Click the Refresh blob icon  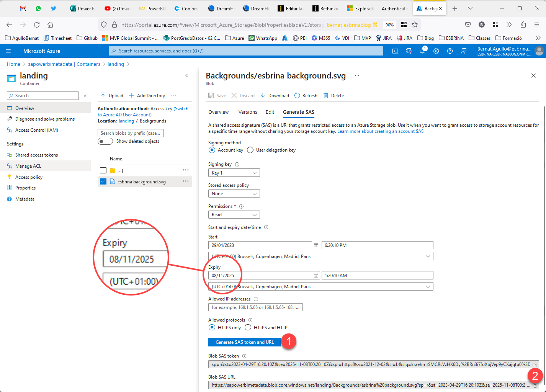pyautogui.click(x=297, y=96)
